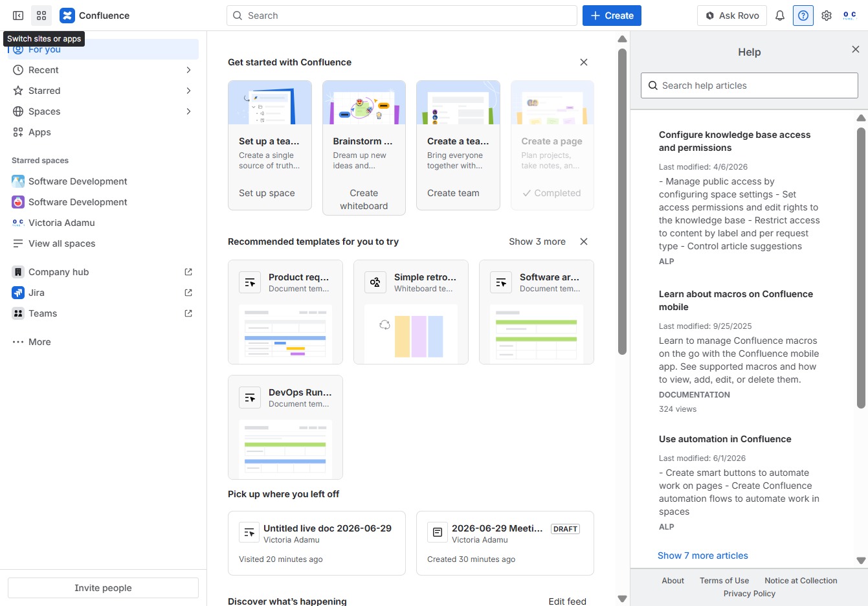Viewport: 868px width, 606px height.
Task: Open Starred in the sidebar
Action: coord(103,91)
